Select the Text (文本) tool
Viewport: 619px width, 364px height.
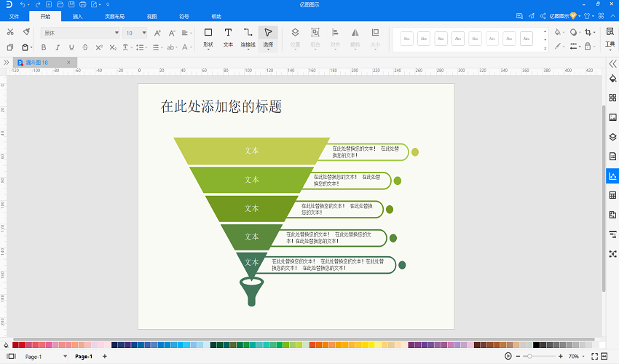pyautogui.click(x=228, y=38)
